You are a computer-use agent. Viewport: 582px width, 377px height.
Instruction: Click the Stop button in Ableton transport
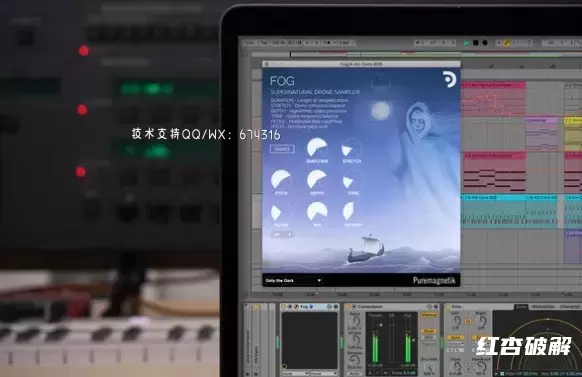click(x=475, y=43)
